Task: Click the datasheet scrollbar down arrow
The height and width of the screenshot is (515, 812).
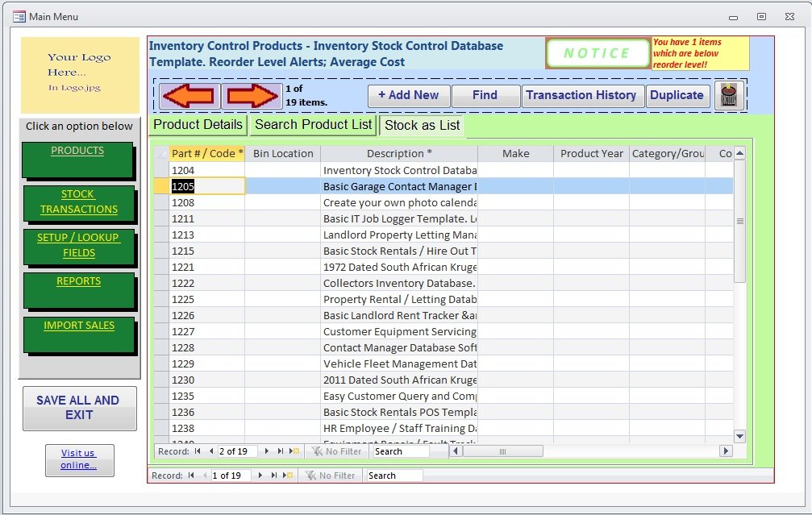Action: coord(739,435)
